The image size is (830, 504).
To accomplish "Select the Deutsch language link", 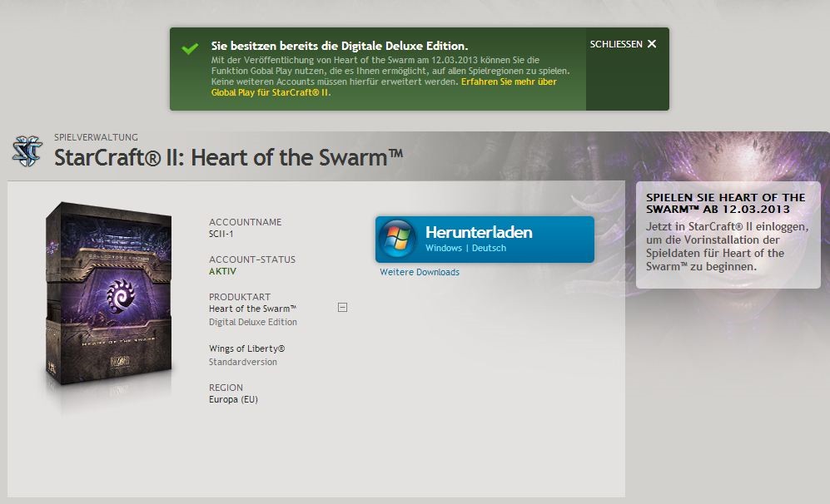I will (489, 248).
